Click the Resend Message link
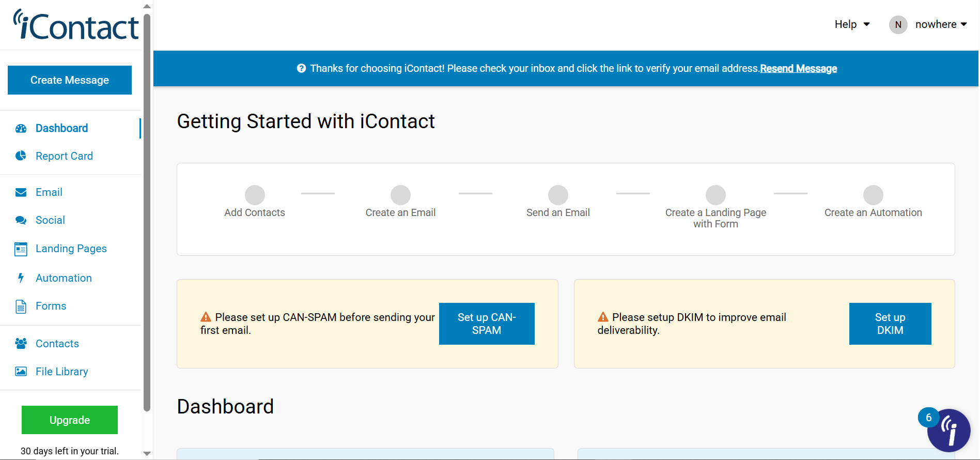Screen dimensions: 980x460 [798, 69]
